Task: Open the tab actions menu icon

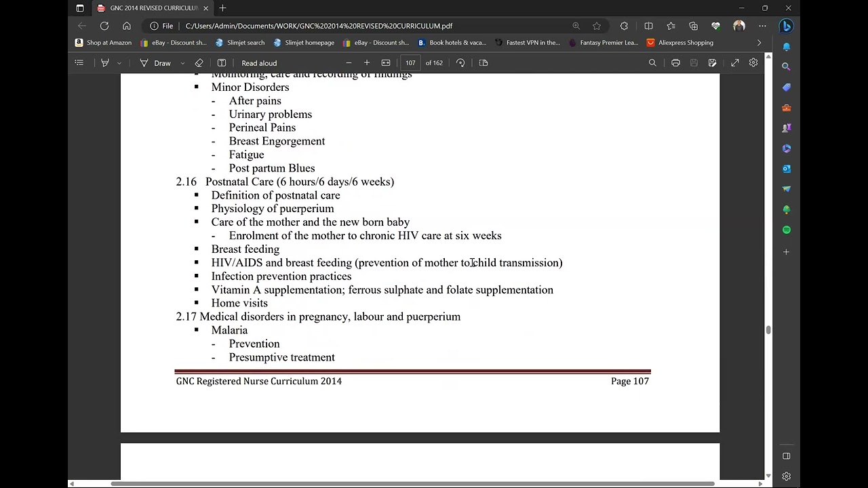Action: click(79, 8)
